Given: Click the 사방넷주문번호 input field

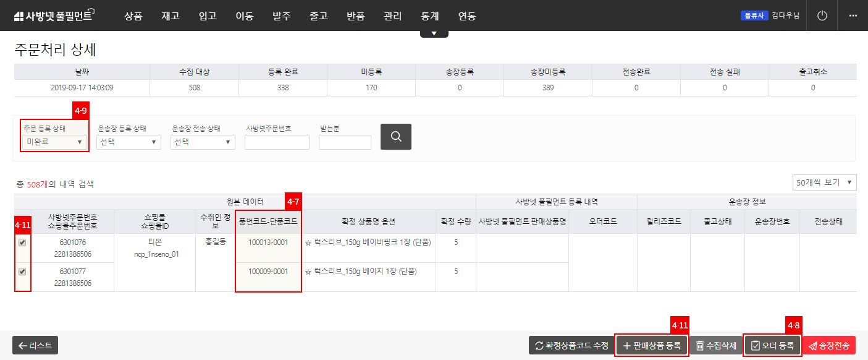Looking at the screenshot, I should click(x=277, y=142).
